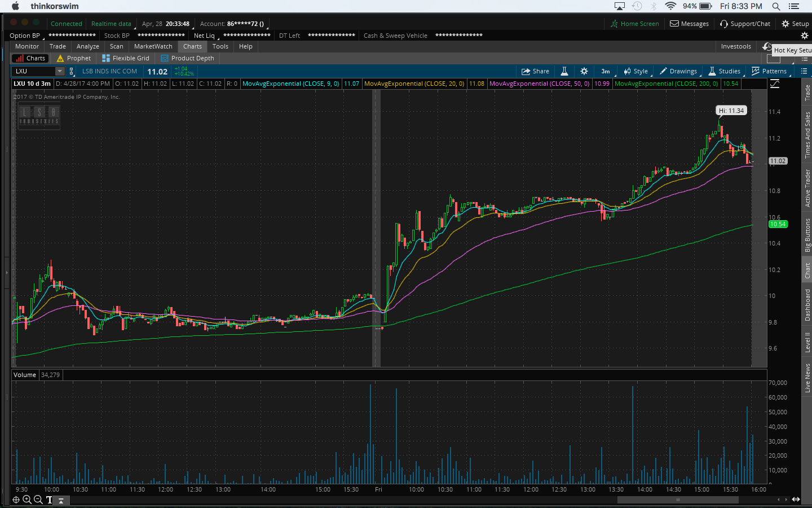Click the text tool T icon
Image resolution: width=812 pixels, height=508 pixels.
pyautogui.click(x=50, y=500)
